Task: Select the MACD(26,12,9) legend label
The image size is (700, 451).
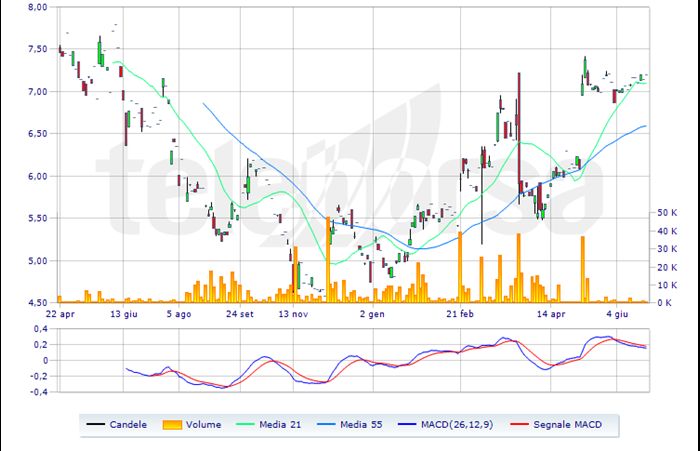Action: (457, 425)
